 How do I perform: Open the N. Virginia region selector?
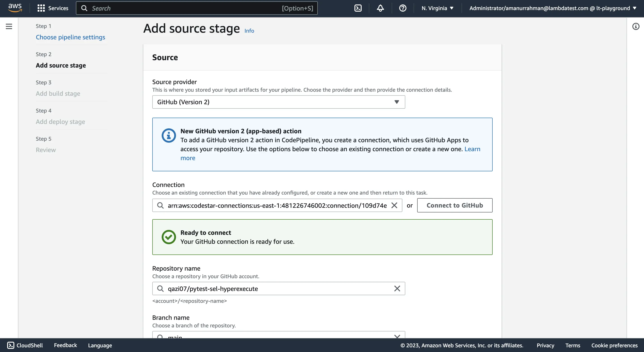pyautogui.click(x=437, y=8)
